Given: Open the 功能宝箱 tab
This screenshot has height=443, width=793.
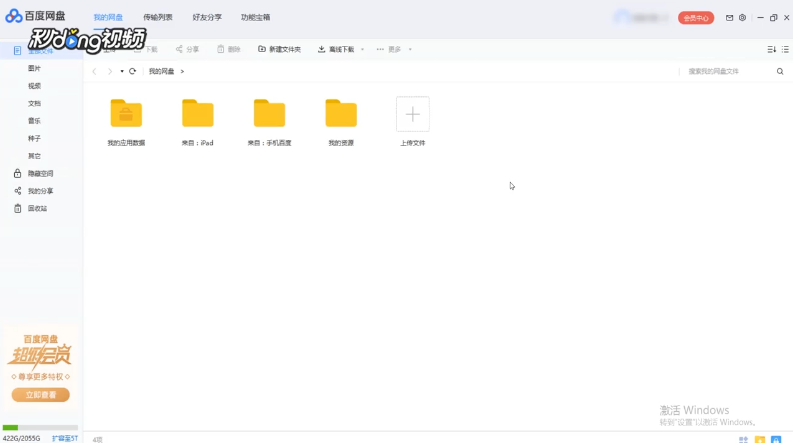Looking at the screenshot, I should 255,17.
